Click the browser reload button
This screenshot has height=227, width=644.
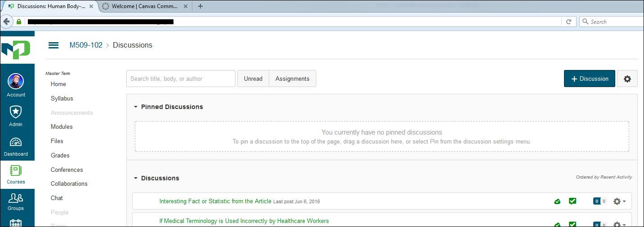[x=568, y=22]
